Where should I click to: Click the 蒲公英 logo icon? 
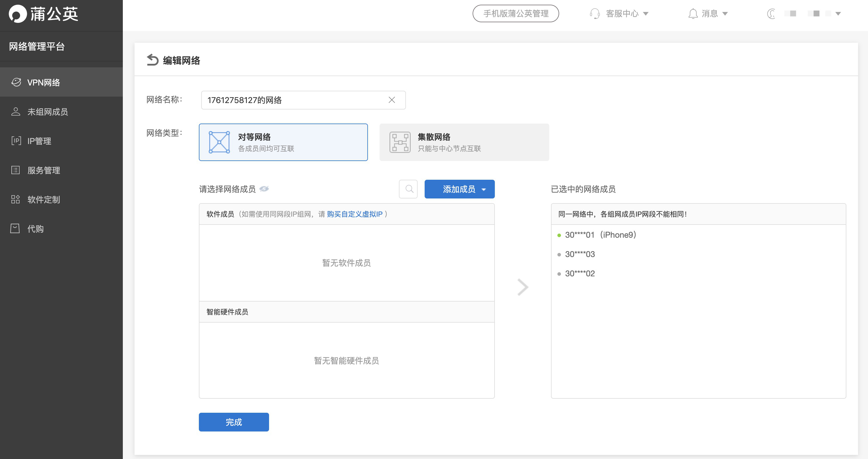[x=18, y=14]
